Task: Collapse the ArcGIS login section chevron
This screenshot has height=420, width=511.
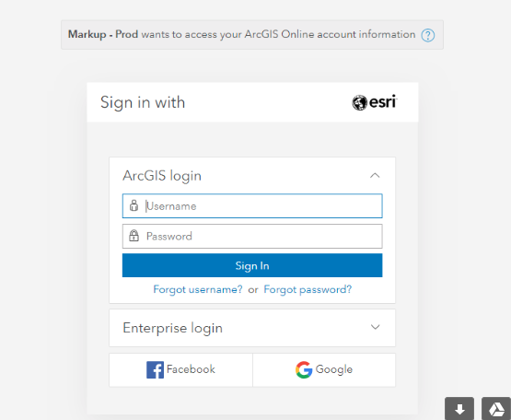Action: pos(375,175)
